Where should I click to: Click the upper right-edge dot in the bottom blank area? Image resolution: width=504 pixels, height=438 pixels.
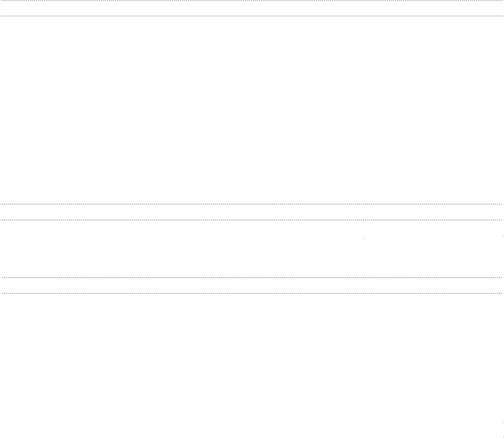coord(503,422)
